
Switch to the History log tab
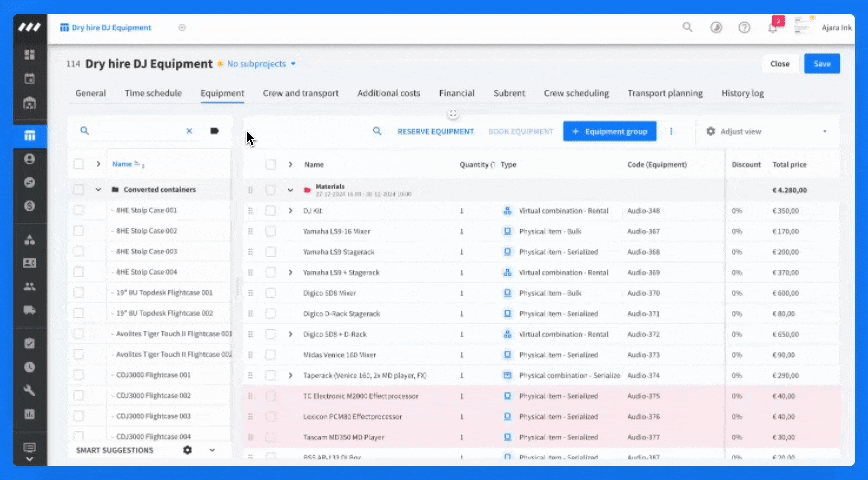point(742,93)
